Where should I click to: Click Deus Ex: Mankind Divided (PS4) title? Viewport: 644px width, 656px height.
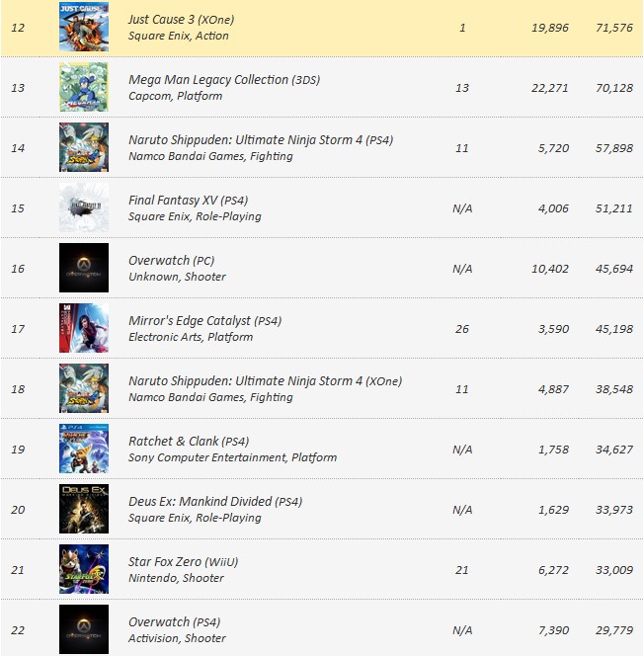point(215,502)
